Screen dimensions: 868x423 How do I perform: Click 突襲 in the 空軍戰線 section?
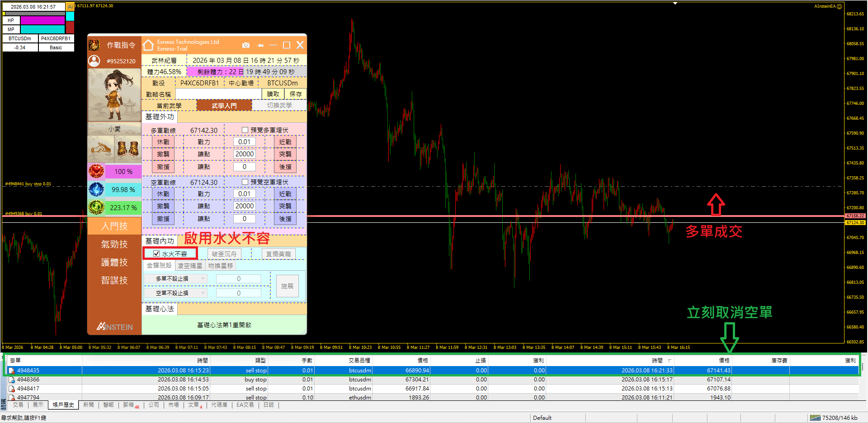[x=285, y=206]
